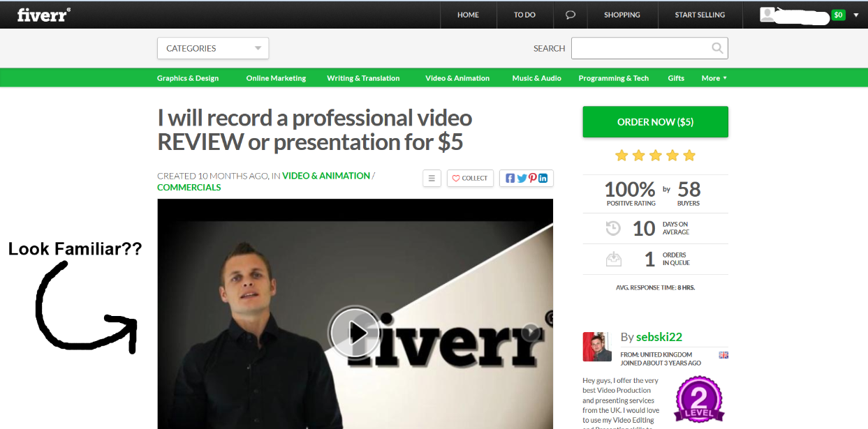Share the gig on LinkedIn
The image size is (868, 429).
click(544, 178)
